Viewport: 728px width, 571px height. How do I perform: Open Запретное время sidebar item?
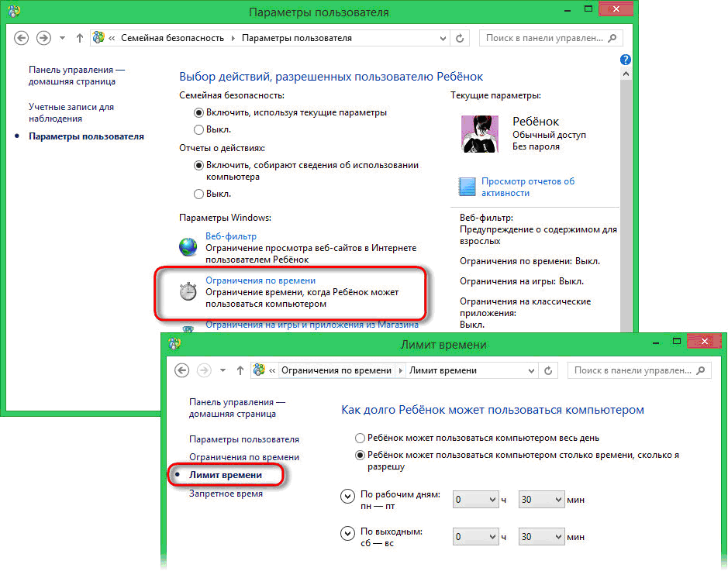(226, 494)
